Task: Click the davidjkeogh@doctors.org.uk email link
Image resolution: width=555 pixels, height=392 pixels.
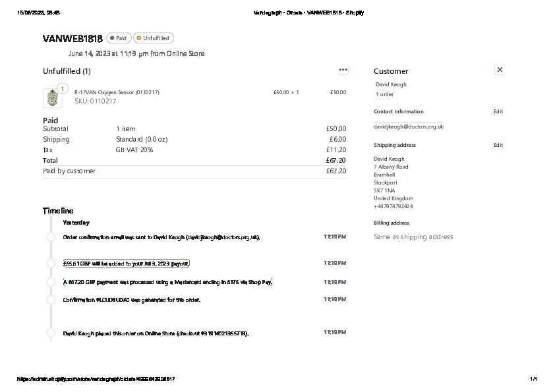Action: 409,126
